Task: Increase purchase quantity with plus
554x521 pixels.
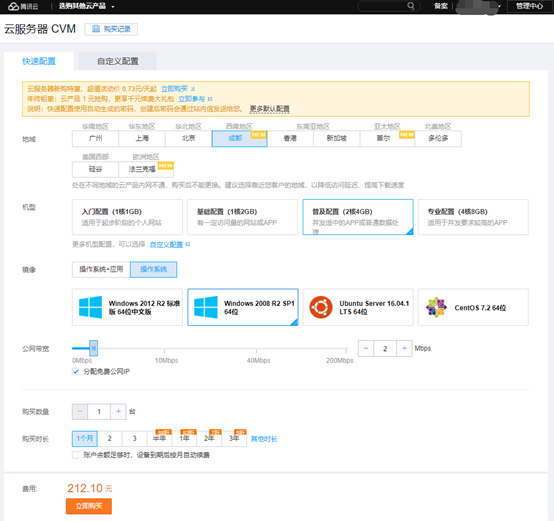Action: 118,412
